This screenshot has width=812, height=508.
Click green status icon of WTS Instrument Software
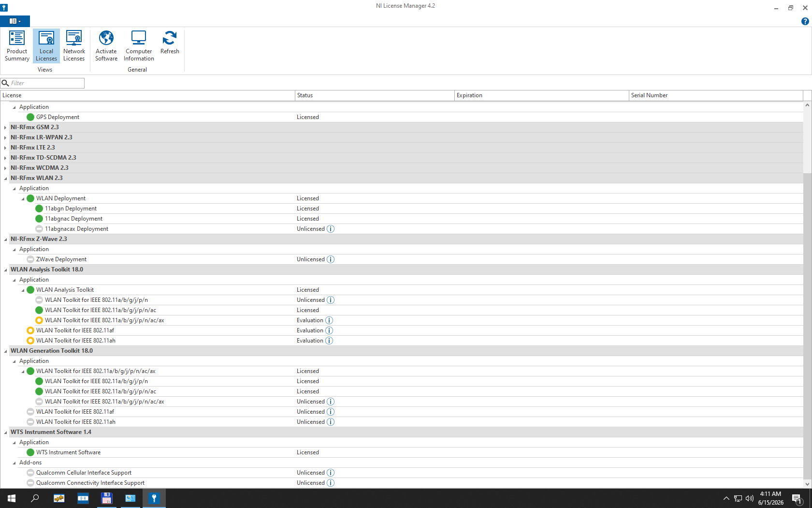click(x=30, y=452)
